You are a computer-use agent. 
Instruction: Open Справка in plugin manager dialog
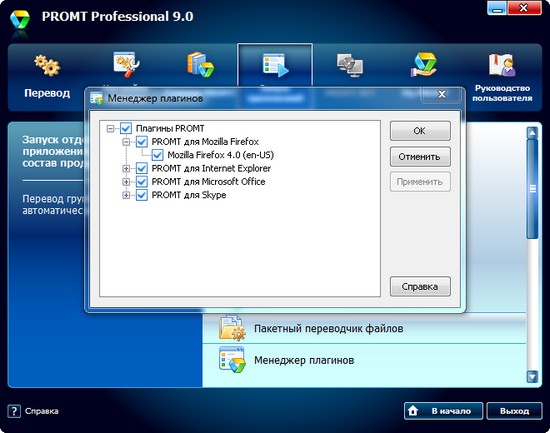tap(420, 287)
